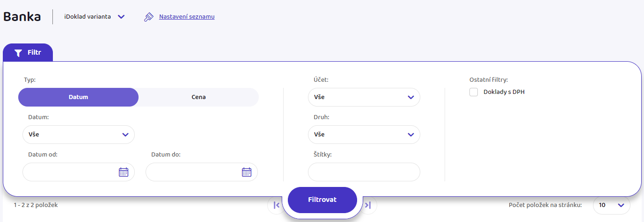
Task: Switch the filter type to Cena
Action: (x=198, y=97)
